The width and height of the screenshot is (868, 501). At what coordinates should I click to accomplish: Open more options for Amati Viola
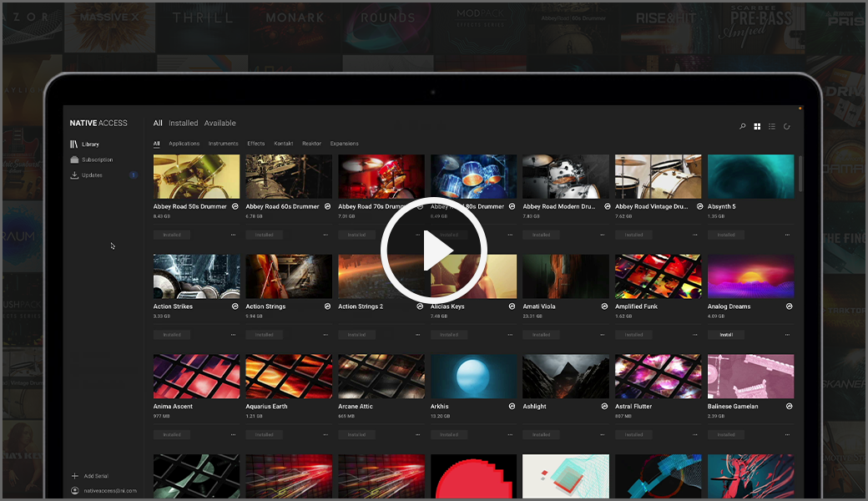tap(603, 334)
